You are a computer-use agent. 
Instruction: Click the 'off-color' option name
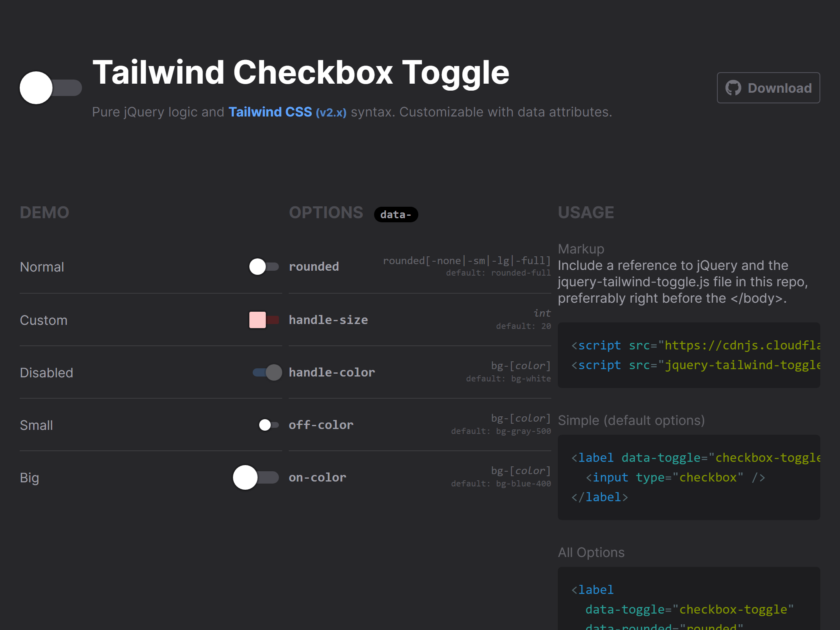pyautogui.click(x=321, y=425)
